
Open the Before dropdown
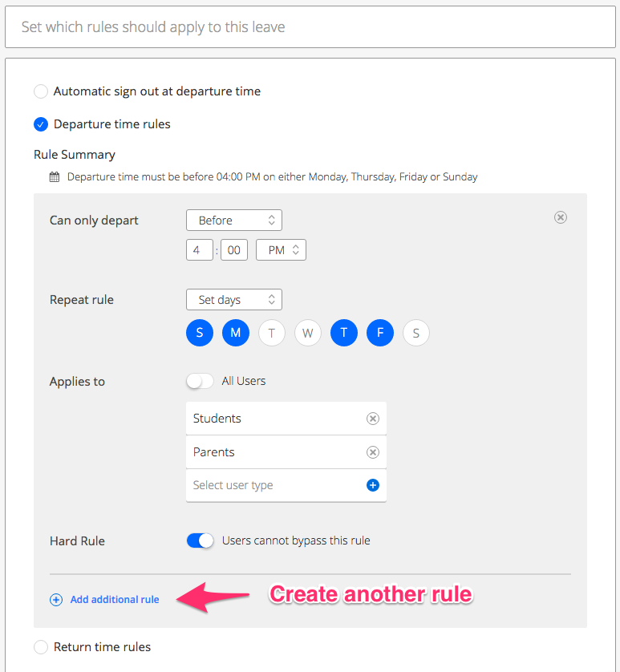pyautogui.click(x=234, y=221)
